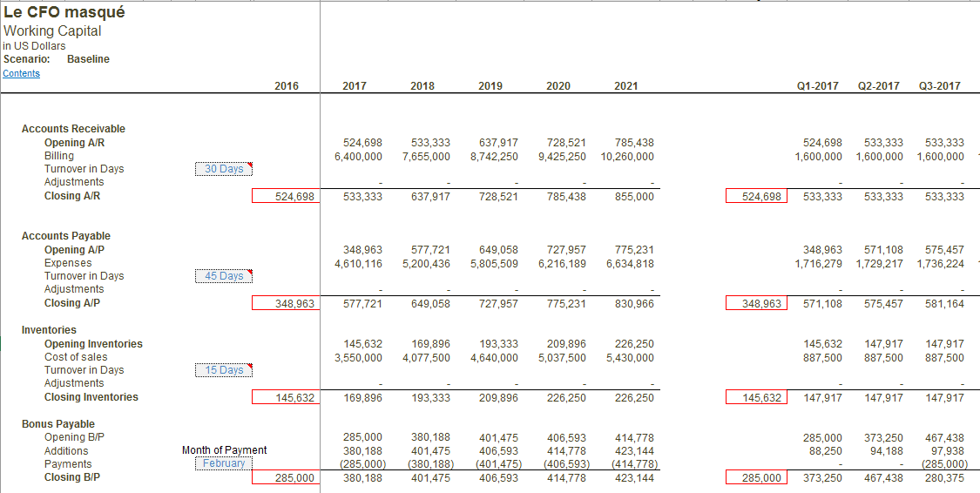Image resolution: width=980 pixels, height=493 pixels.
Task: Click the 2016 Closing Inventories value cell
Action: point(286,398)
